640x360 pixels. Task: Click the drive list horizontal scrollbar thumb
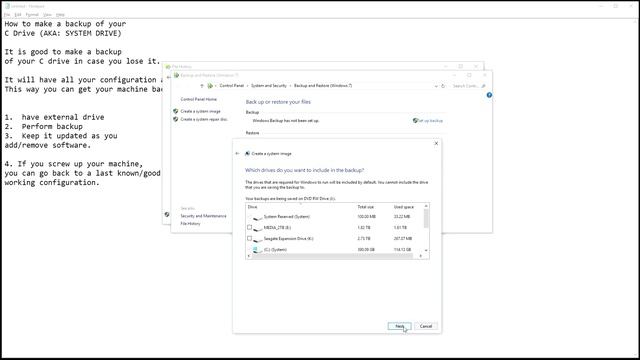pos(332,256)
